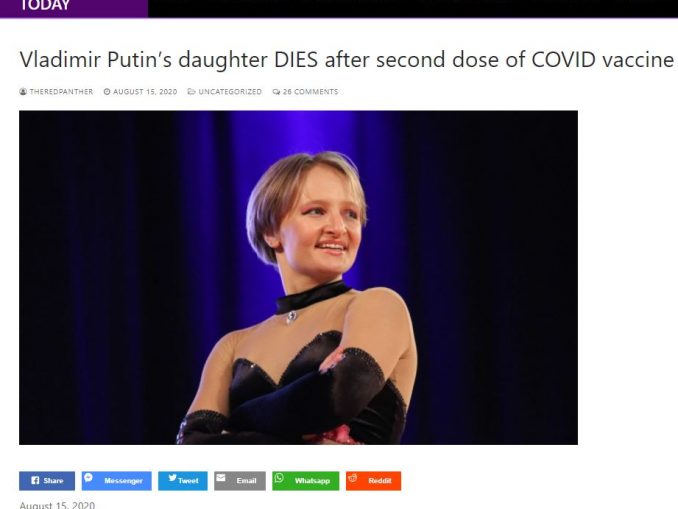The height and width of the screenshot is (509, 678).
Task: Click the author avatar icon beside THEREDPANTHER
Action: (x=23, y=92)
